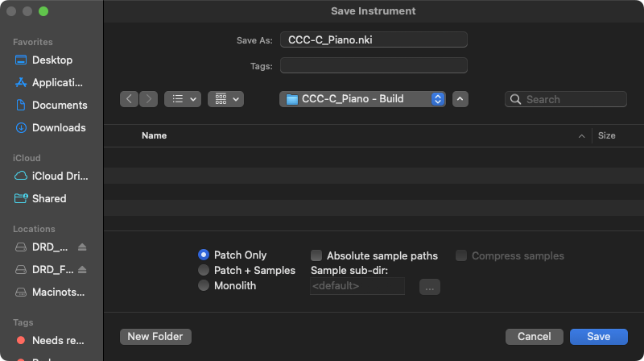Click the Save As filename field

374,40
